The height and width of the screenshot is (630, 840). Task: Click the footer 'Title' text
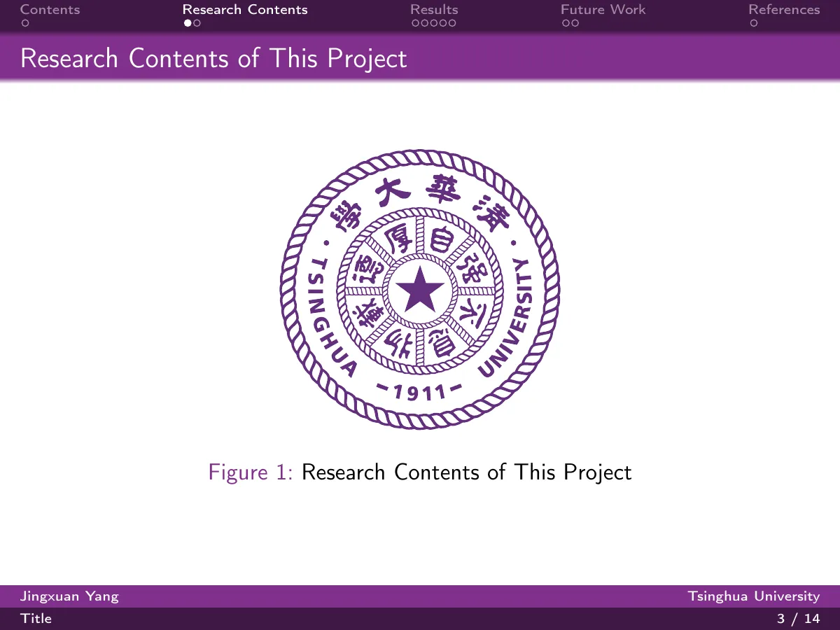tap(36, 619)
